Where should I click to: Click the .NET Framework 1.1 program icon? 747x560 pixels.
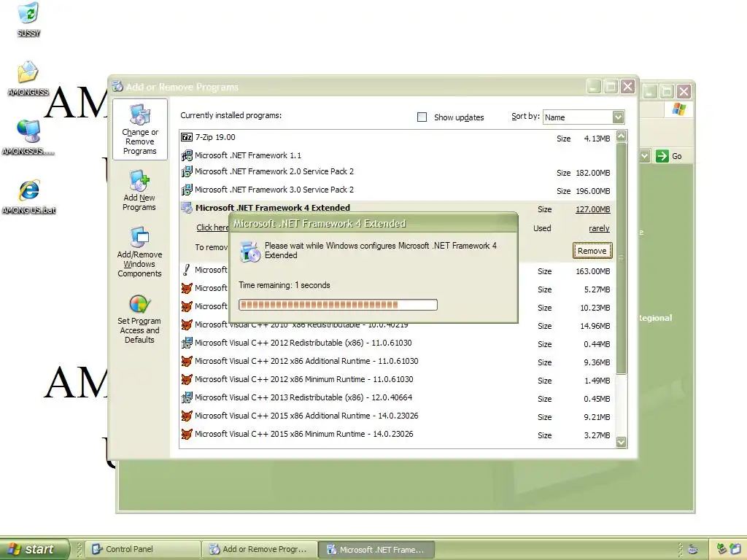[x=187, y=155]
